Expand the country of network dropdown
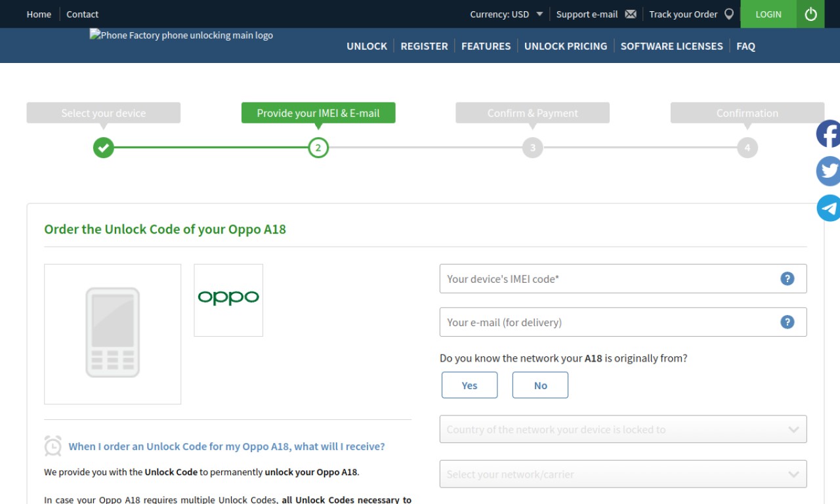 (x=623, y=429)
